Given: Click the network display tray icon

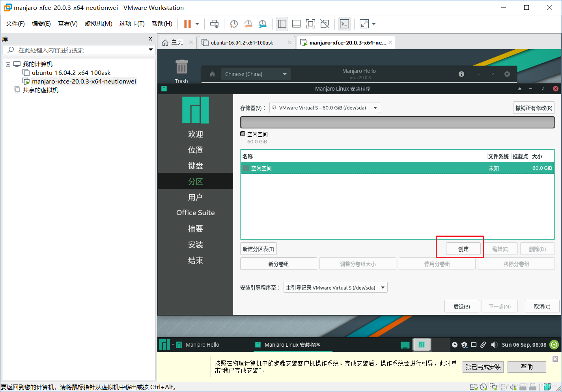Looking at the screenshot, I should [474, 345].
